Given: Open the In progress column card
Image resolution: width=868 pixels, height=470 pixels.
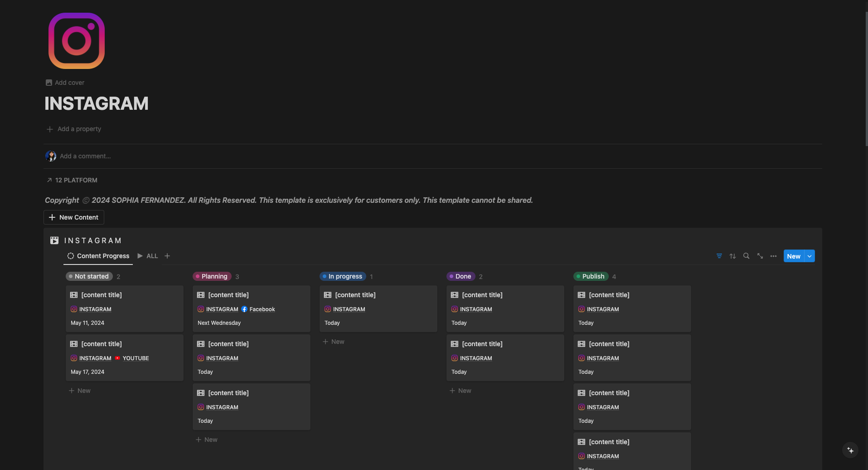Looking at the screenshot, I should (x=378, y=308).
